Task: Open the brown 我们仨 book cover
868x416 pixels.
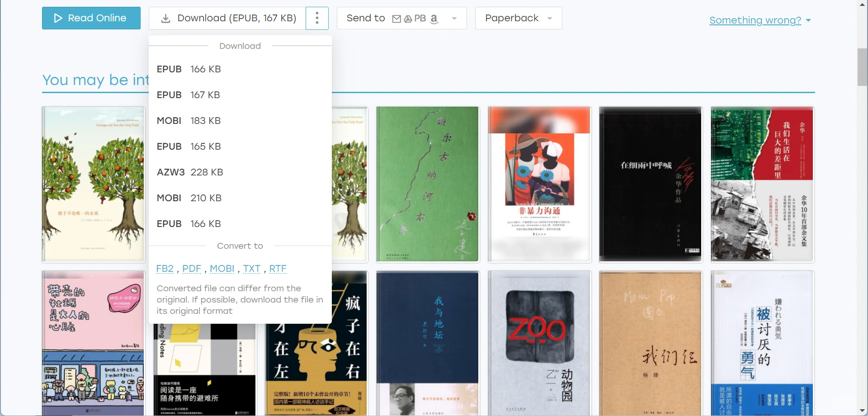Action: tap(651, 343)
